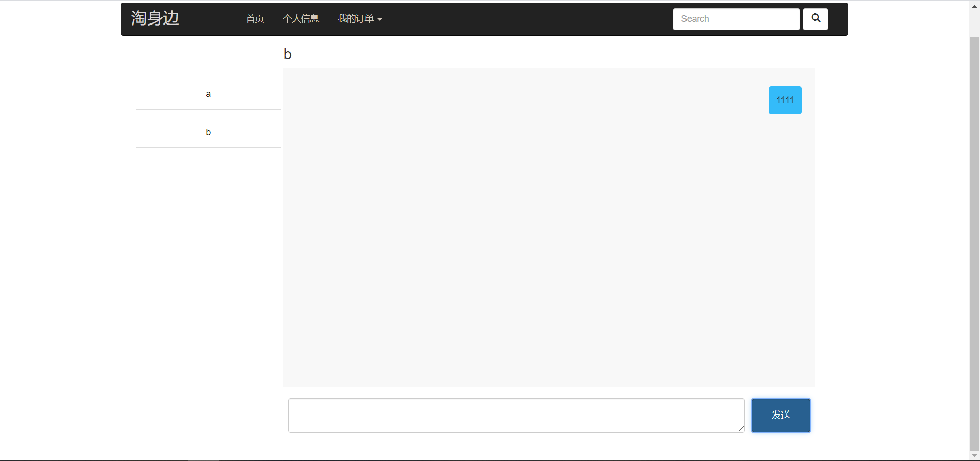Focus the message text area
This screenshot has height=461, width=980.
[516, 416]
